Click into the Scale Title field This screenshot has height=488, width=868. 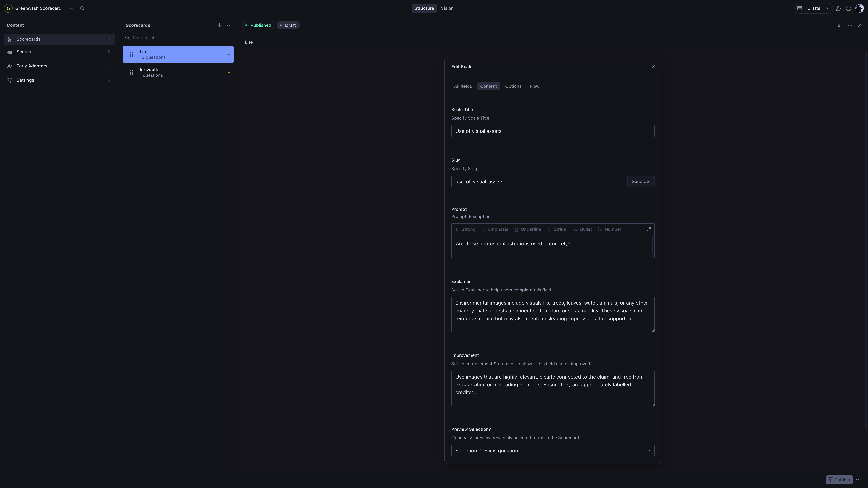click(x=553, y=131)
